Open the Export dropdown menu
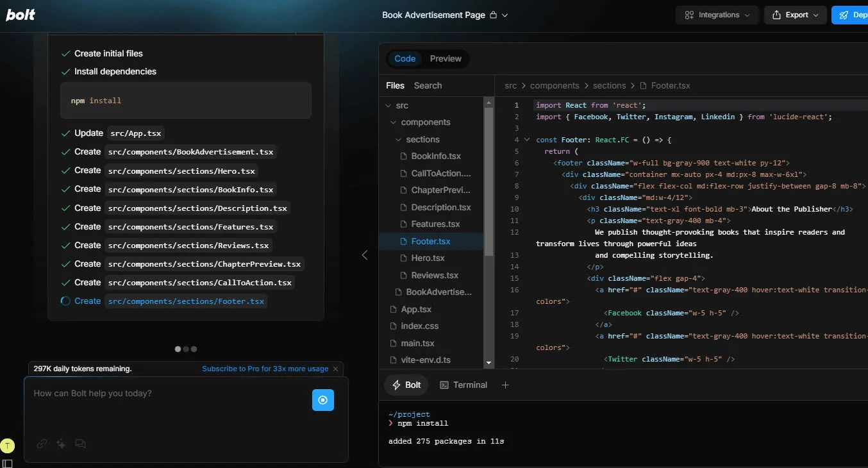 point(795,14)
